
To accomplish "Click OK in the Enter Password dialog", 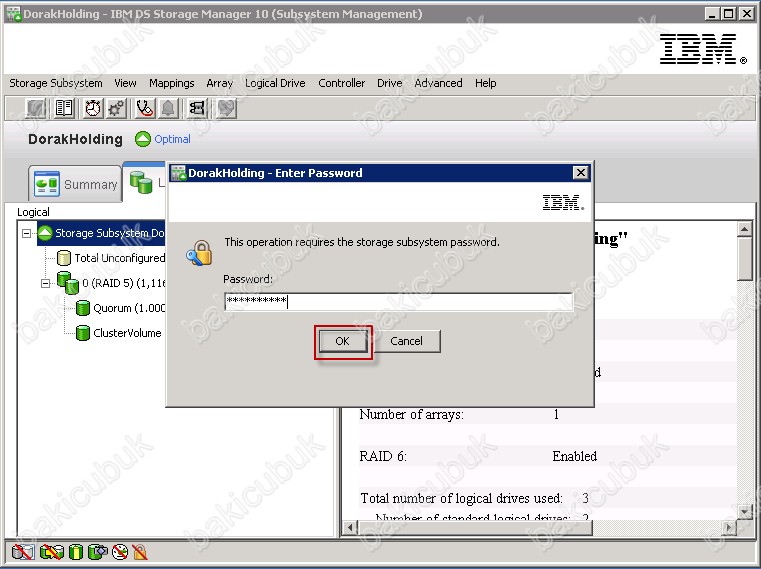I will point(343,341).
